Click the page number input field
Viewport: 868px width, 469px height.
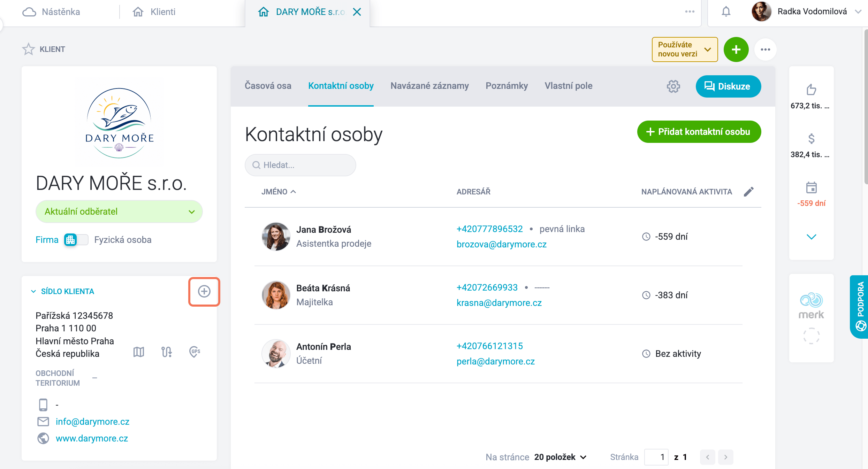[x=656, y=457]
